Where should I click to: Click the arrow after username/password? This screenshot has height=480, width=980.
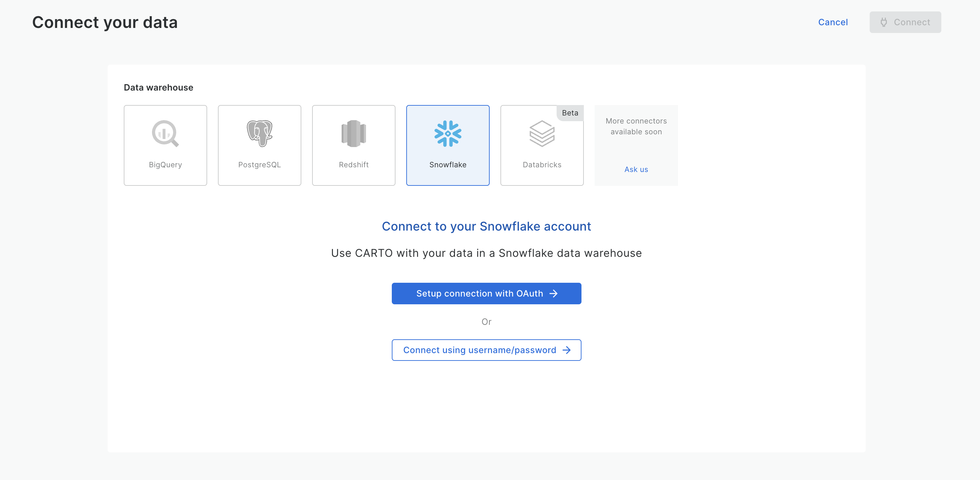pos(566,350)
